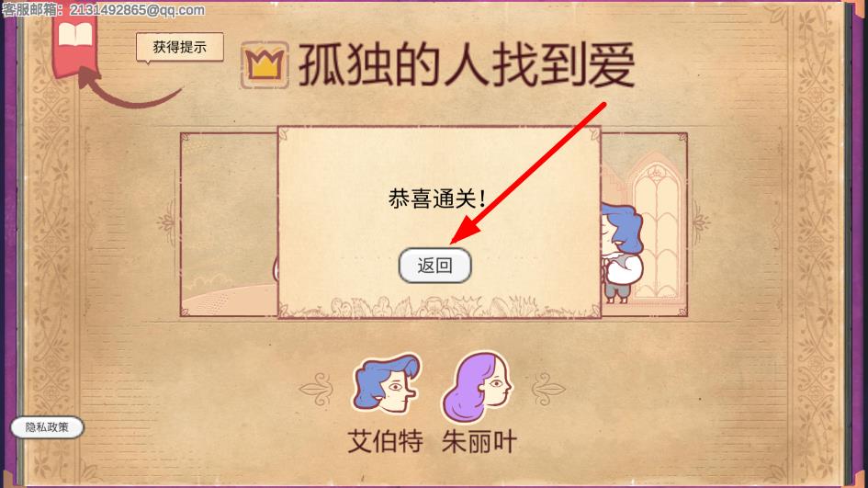Click the 孤独的人找到爱 chapter title
This screenshot has width=868, height=488.
(x=467, y=65)
